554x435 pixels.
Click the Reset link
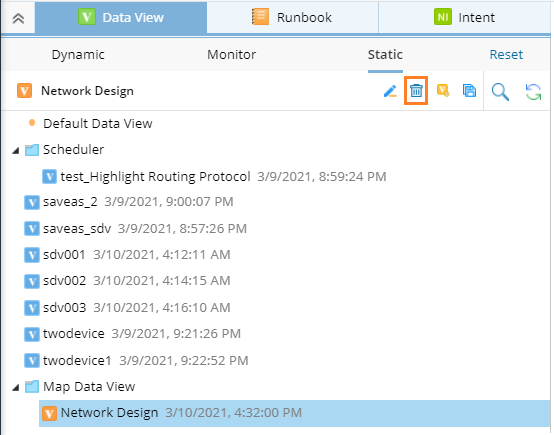pyautogui.click(x=506, y=55)
